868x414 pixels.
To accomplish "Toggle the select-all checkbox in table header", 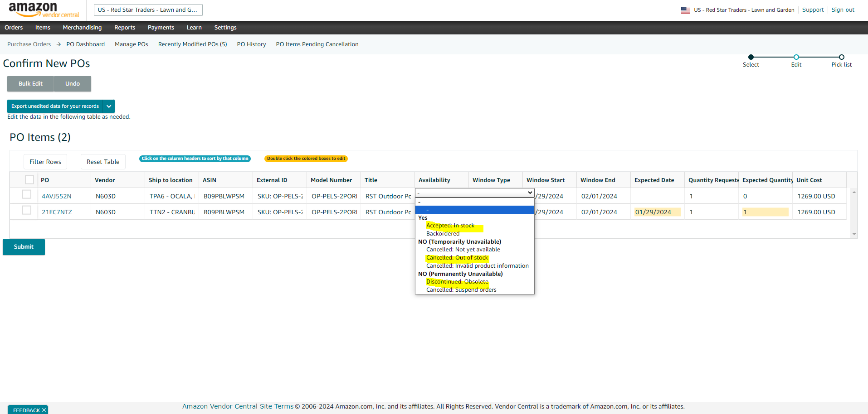I will [29, 180].
